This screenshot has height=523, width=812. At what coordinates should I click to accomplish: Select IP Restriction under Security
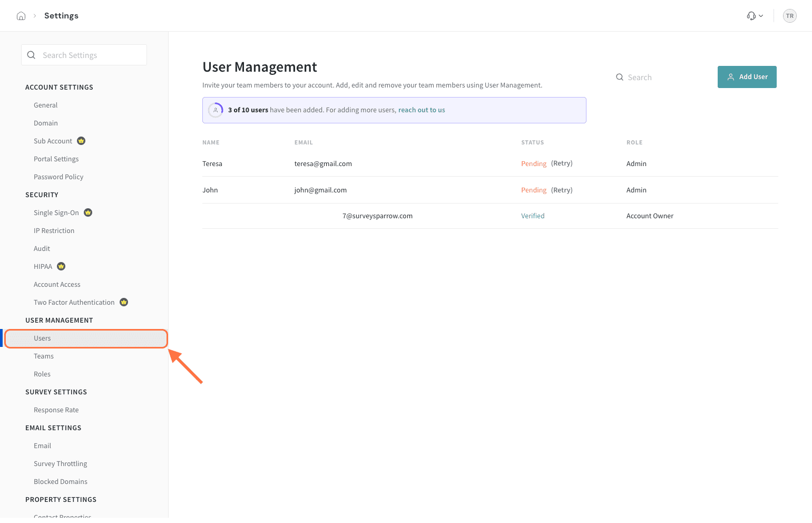54,230
